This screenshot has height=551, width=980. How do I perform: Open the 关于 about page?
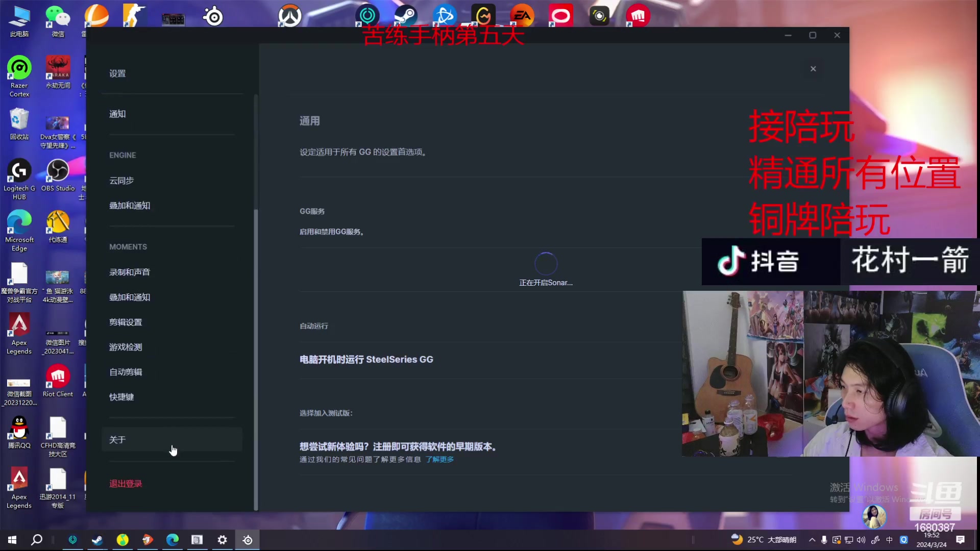(x=172, y=440)
